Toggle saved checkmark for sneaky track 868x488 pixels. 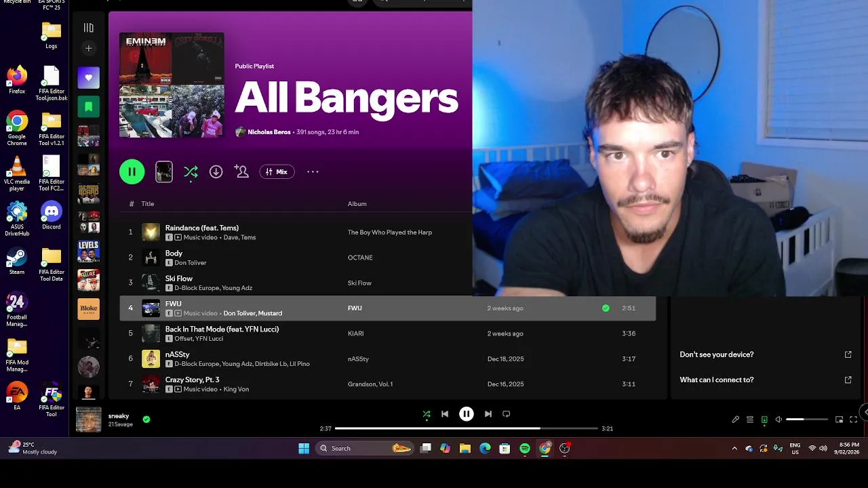click(146, 420)
